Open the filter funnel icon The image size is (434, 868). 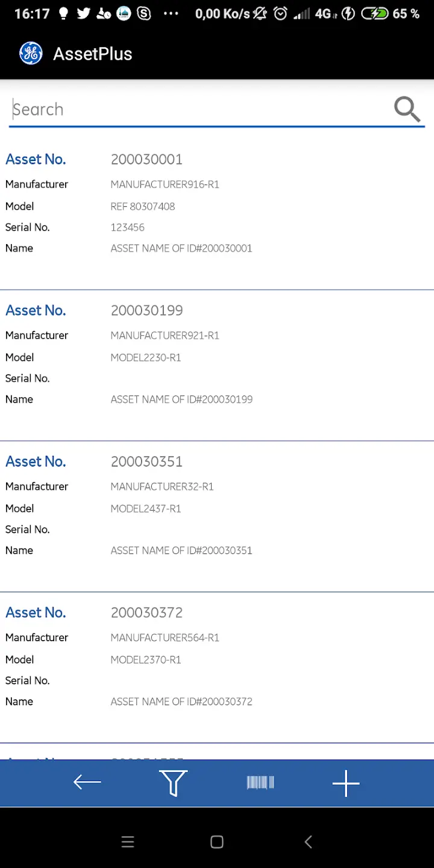[x=174, y=782]
